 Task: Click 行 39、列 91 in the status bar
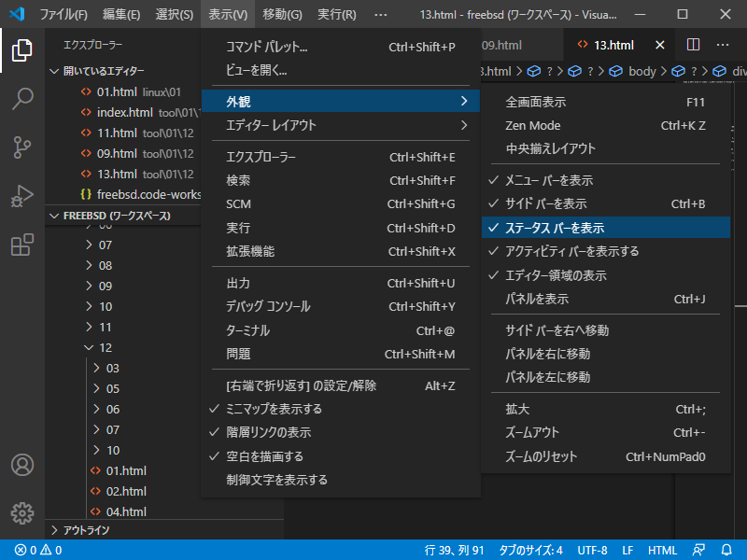[x=454, y=550]
